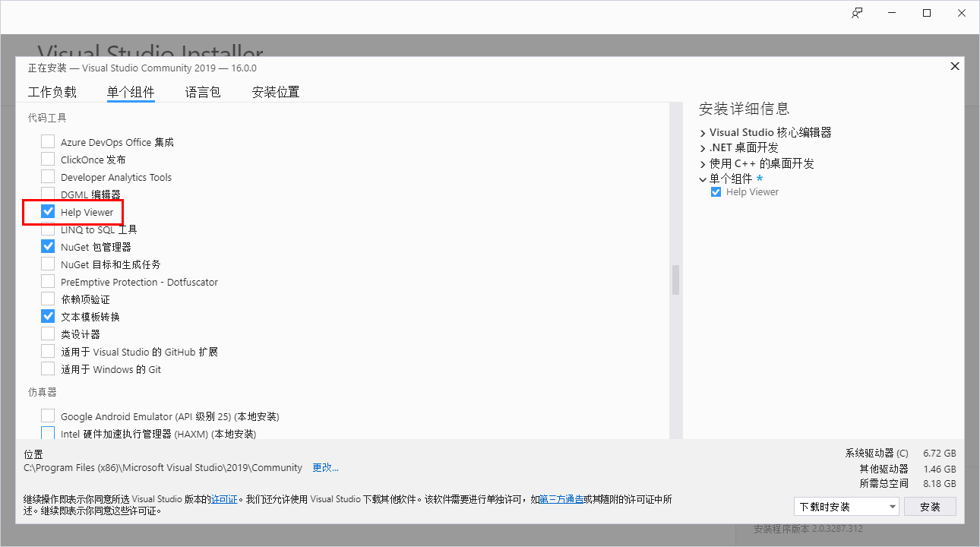The width and height of the screenshot is (980, 547).
Task: Open the 语言包 tab
Action: (x=203, y=92)
